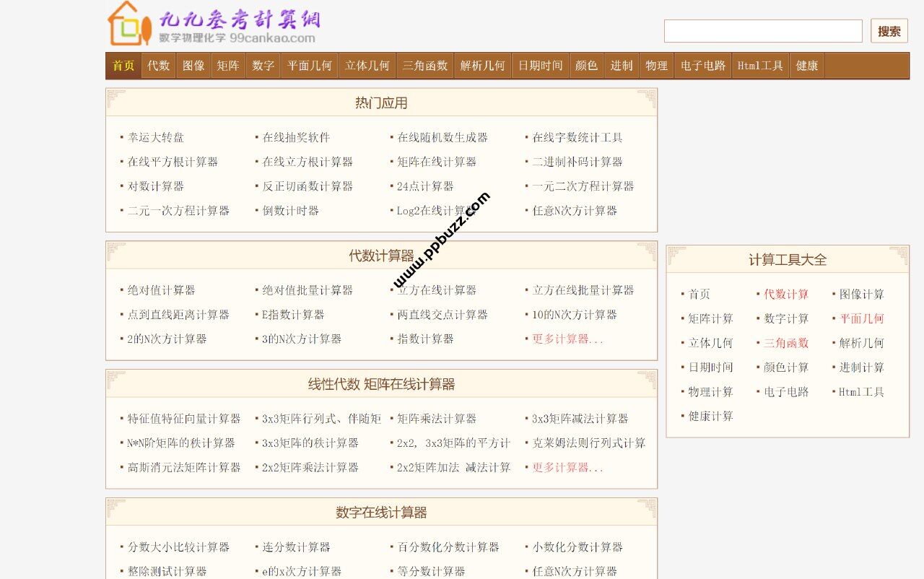This screenshot has width=924, height=579.
Task: Open 一元二次方程计算器 link
Action: click(x=583, y=186)
